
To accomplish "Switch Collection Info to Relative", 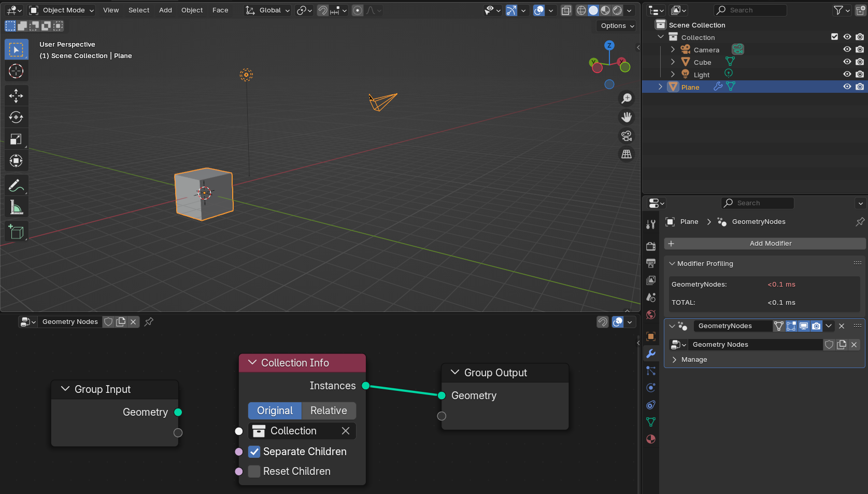I will [329, 411].
